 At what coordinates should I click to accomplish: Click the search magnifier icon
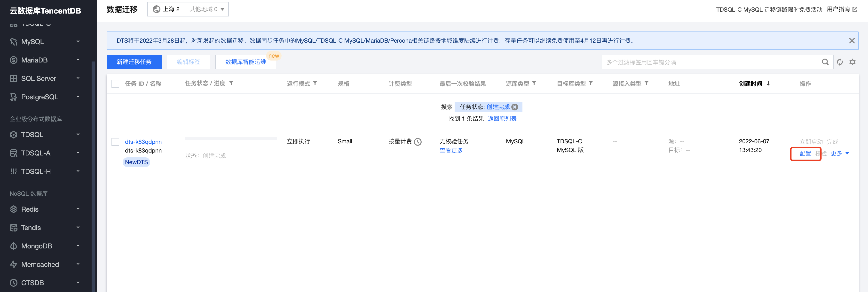click(x=825, y=62)
